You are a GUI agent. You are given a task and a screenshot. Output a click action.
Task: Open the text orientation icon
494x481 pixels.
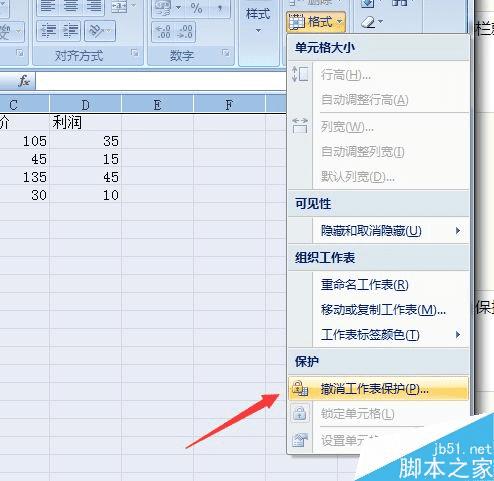(97, 31)
